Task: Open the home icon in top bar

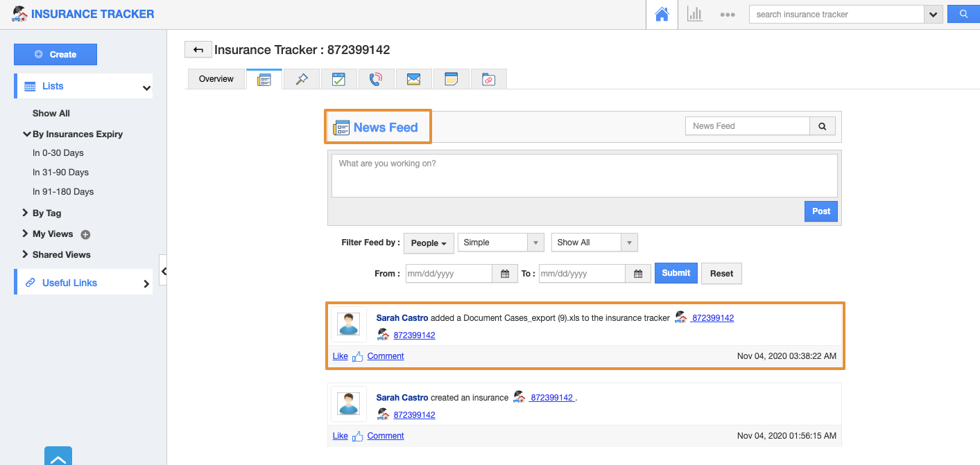Action: click(662, 14)
